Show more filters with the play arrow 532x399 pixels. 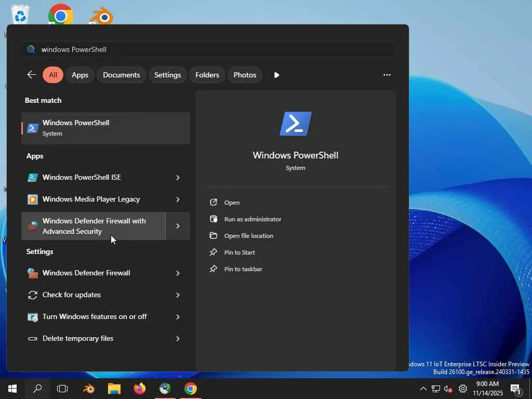click(x=276, y=75)
